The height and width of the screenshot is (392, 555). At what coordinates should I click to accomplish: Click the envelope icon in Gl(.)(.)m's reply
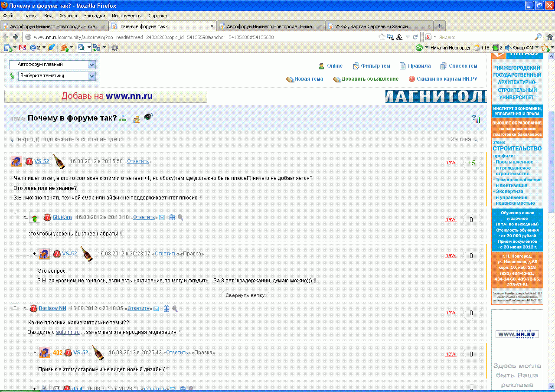click(162, 217)
